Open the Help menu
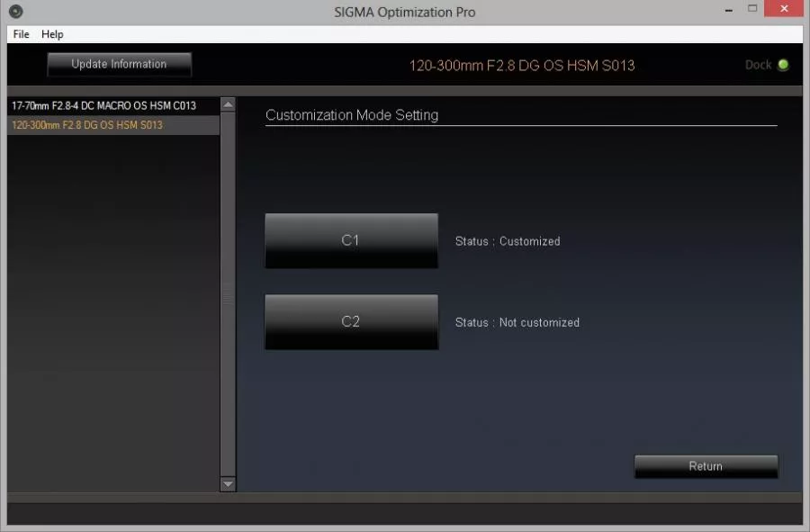 pos(52,34)
